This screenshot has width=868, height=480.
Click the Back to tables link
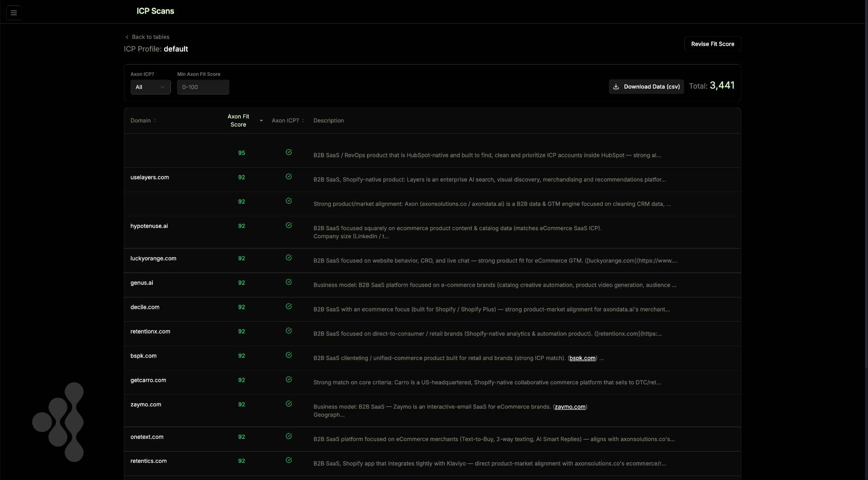(x=147, y=37)
